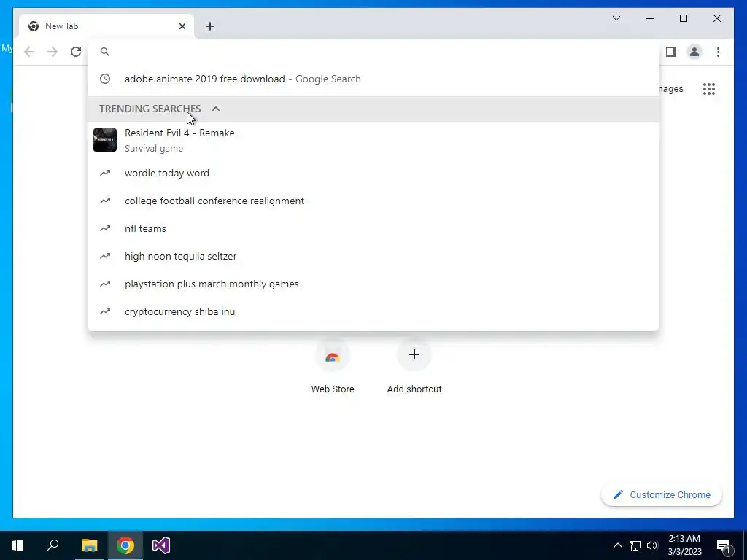Open the Web Store shortcut
This screenshot has height=560, width=747.
(x=333, y=367)
